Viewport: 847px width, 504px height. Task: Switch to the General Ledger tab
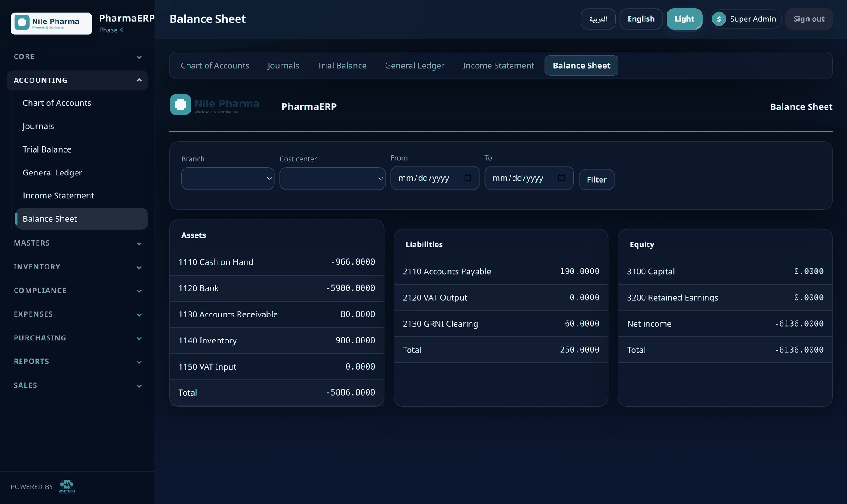(415, 65)
